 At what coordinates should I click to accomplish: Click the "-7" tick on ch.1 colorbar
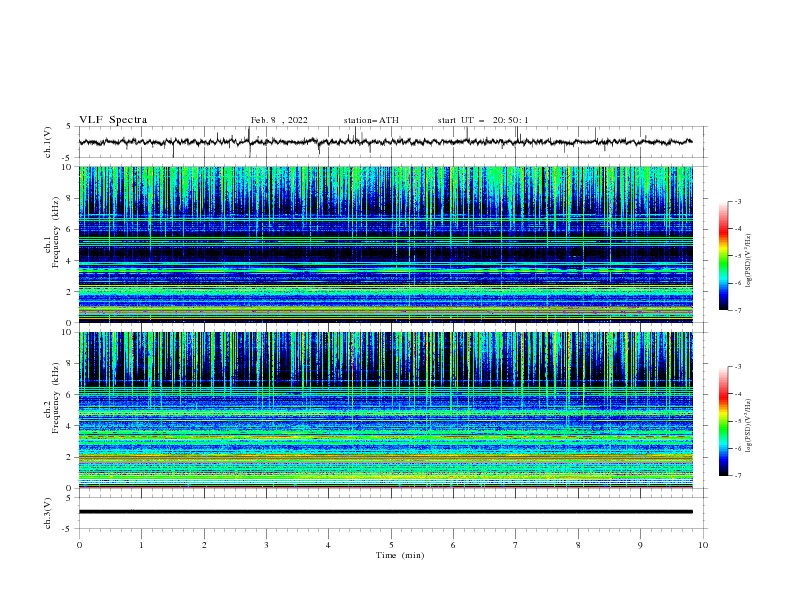point(737,310)
